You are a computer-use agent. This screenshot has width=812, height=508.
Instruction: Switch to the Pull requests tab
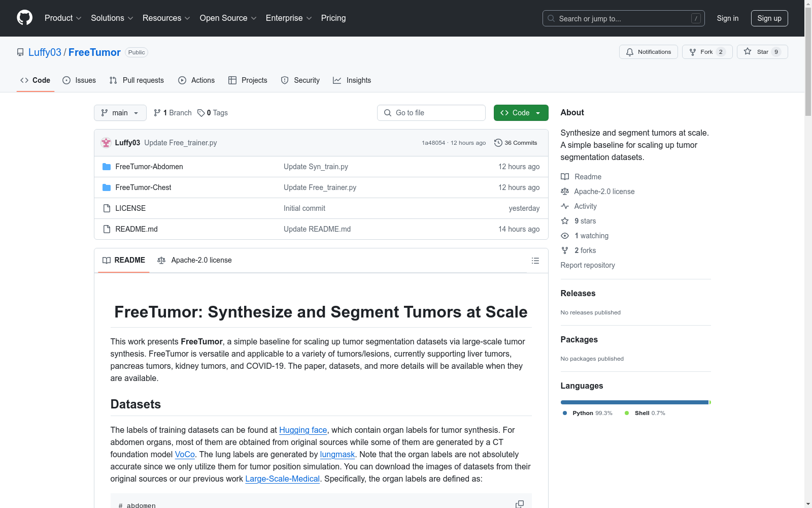point(137,80)
